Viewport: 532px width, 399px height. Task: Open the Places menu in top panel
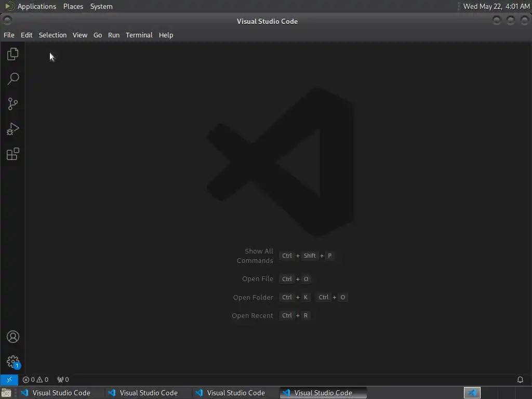[x=73, y=6]
